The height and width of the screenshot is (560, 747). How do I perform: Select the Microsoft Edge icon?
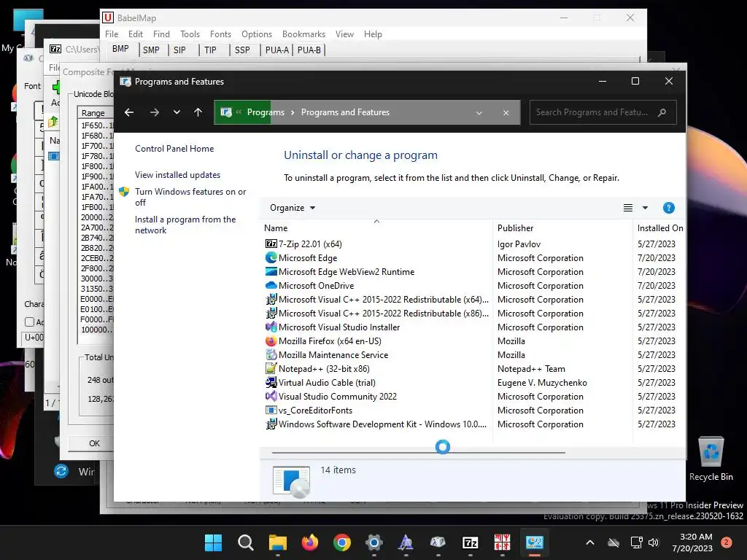[x=271, y=257]
